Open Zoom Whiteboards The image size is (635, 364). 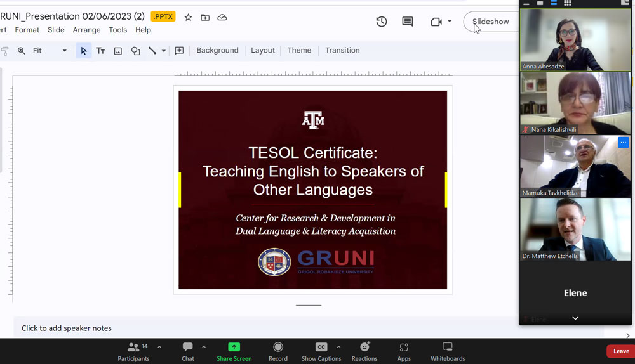coord(448,351)
